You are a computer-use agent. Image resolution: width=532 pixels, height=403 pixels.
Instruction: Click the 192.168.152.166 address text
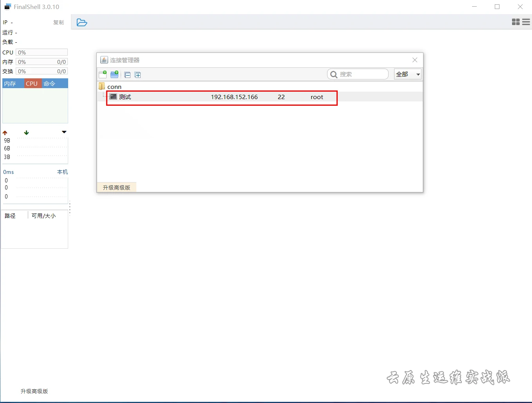click(x=234, y=97)
